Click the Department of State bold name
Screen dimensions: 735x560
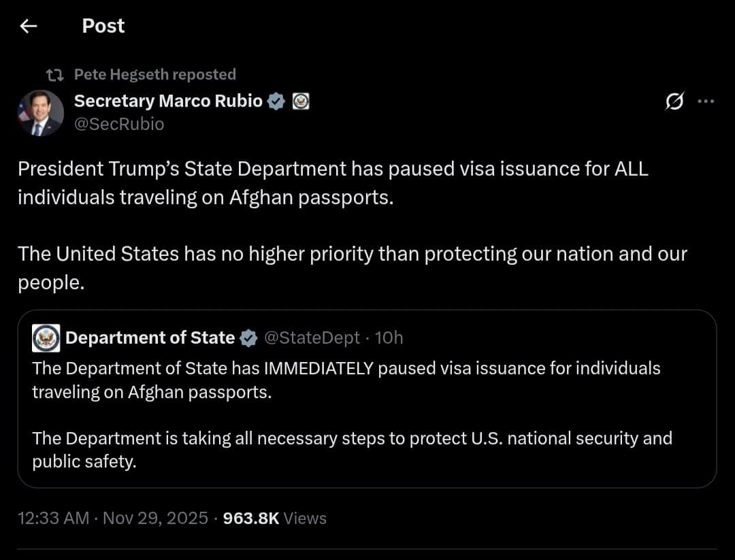pos(150,337)
